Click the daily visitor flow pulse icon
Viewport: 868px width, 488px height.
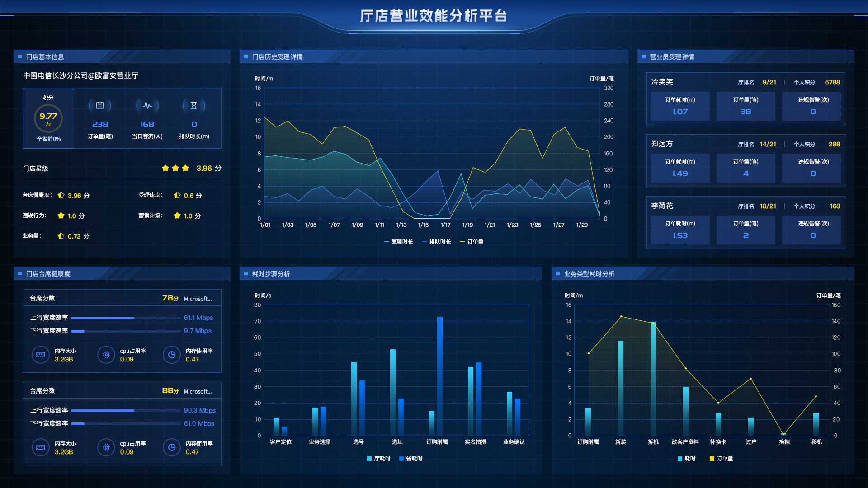pyautogui.click(x=147, y=105)
